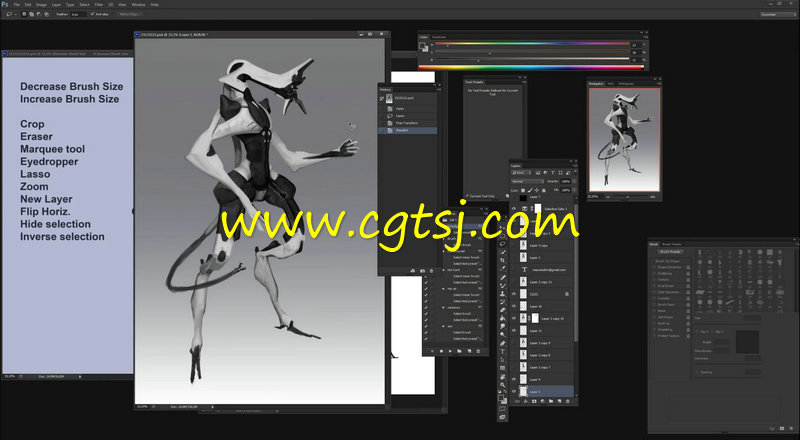800x440 pixels.
Task: Create a new layer in Layers panel
Action: point(559,401)
